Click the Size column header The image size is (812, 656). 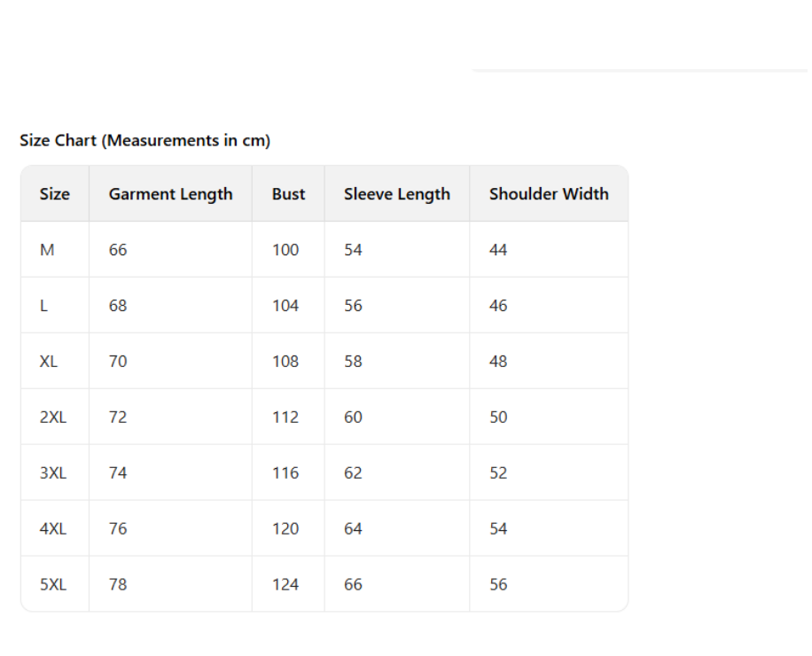[x=54, y=194]
